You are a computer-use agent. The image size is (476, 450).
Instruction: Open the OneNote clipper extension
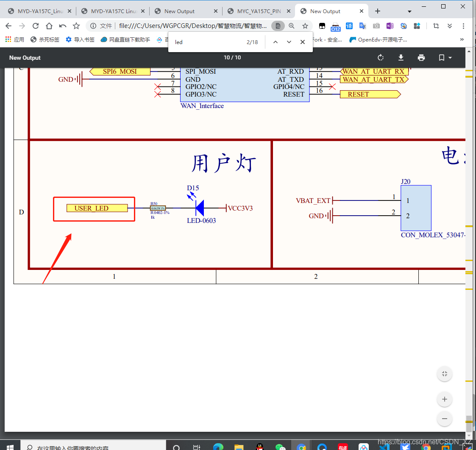(390, 26)
